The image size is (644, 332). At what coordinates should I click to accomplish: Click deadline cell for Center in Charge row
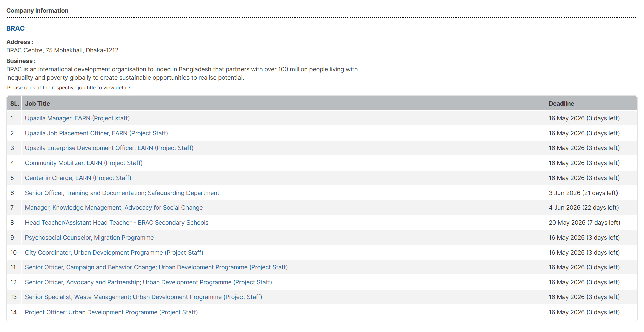[591, 178]
